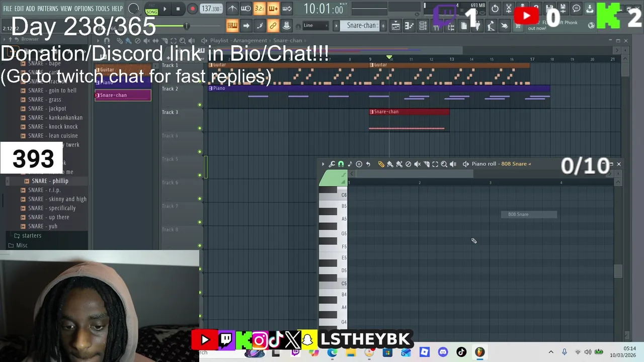The height and width of the screenshot is (362, 644).
Task: Arm recording with the Record button
Action: coord(192,9)
